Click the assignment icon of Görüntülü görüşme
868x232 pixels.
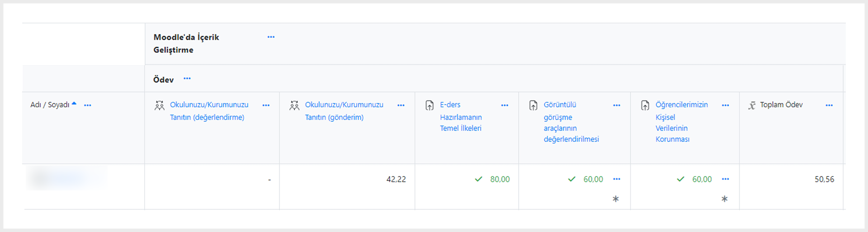pos(533,106)
